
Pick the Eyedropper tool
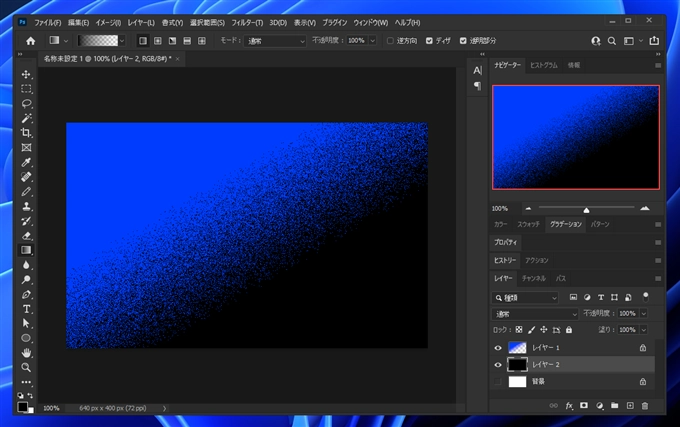pyautogui.click(x=27, y=162)
